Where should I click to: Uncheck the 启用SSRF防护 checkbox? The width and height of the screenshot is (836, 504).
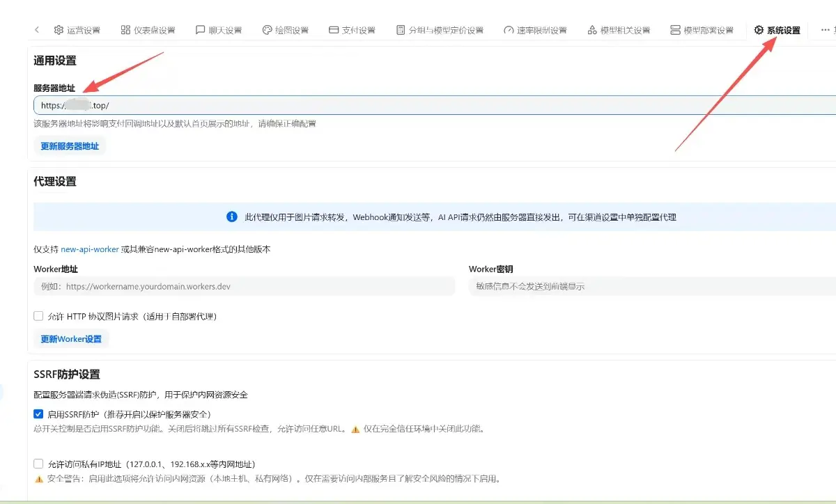39,414
